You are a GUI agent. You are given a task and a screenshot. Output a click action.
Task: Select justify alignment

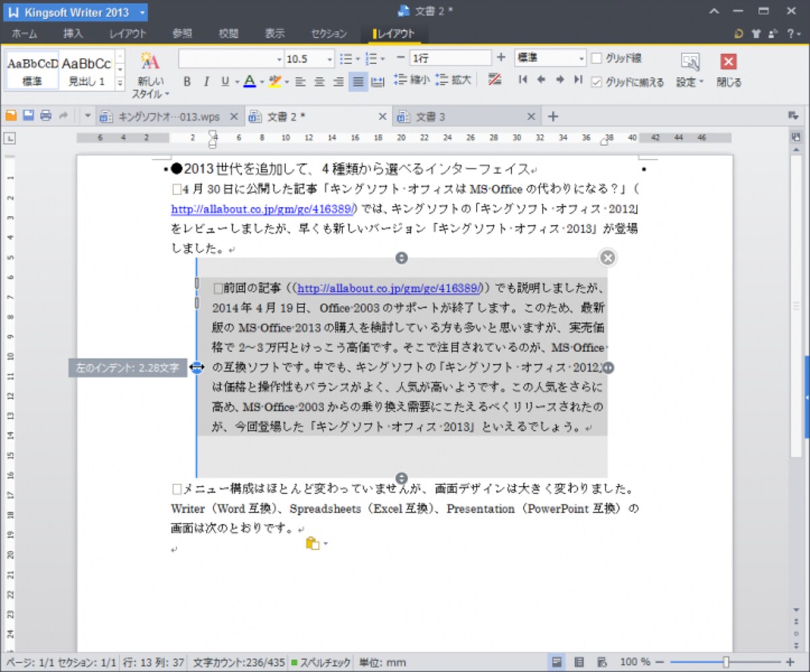pos(358,82)
